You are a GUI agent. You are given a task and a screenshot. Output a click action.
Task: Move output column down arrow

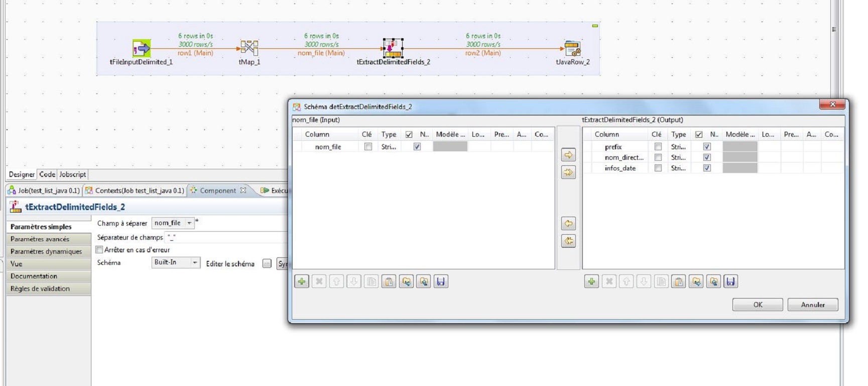click(644, 281)
